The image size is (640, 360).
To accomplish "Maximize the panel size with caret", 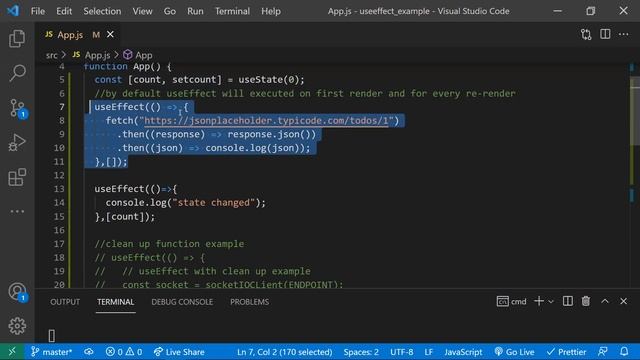I will pos(605,301).
